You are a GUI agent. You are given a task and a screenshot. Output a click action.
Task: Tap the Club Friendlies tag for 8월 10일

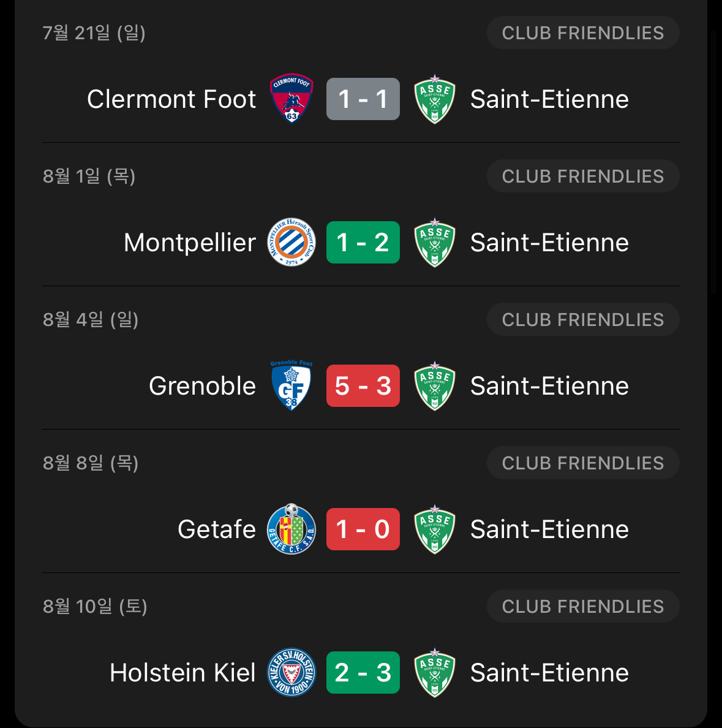pyautogui.click(x=583, y=606)
